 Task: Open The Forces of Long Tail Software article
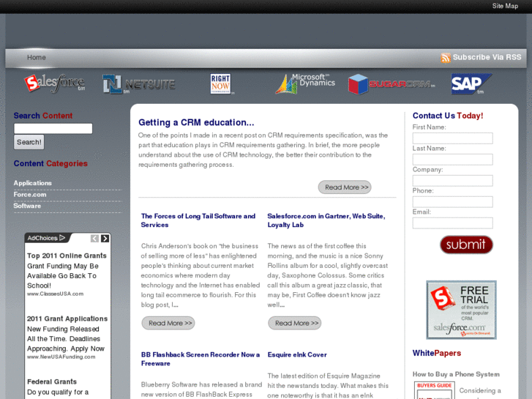198,220
